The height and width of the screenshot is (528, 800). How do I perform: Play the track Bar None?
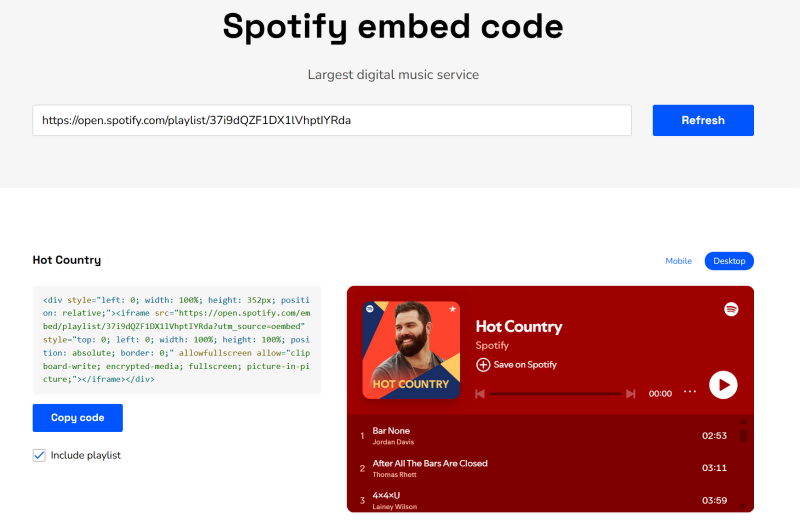pyautogui.click(x=391, y=431)
